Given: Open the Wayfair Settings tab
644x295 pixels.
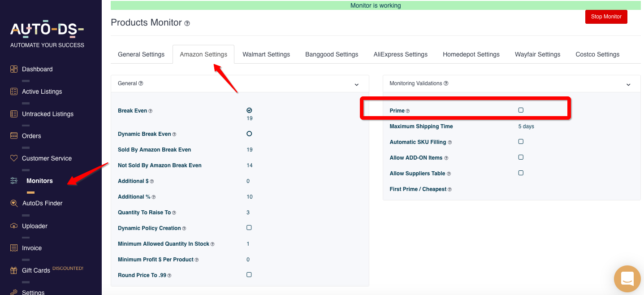Looking at the screenshot, I should (537, 54).
